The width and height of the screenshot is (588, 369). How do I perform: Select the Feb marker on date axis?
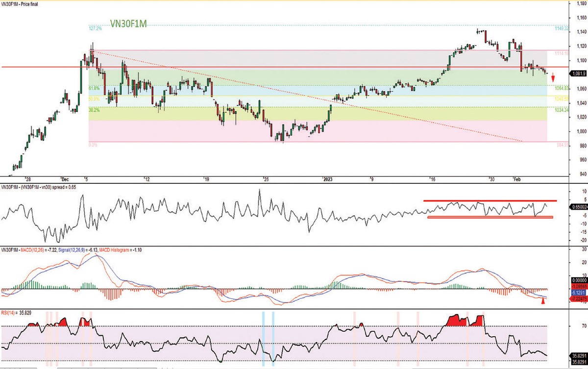(x=517, y=179)
